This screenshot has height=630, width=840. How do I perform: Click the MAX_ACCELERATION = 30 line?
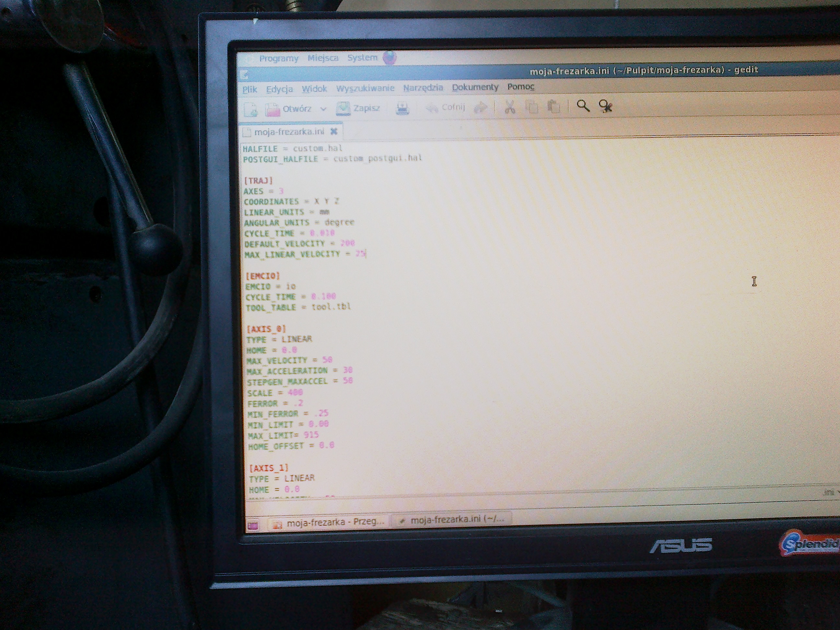tap(300, 371)
